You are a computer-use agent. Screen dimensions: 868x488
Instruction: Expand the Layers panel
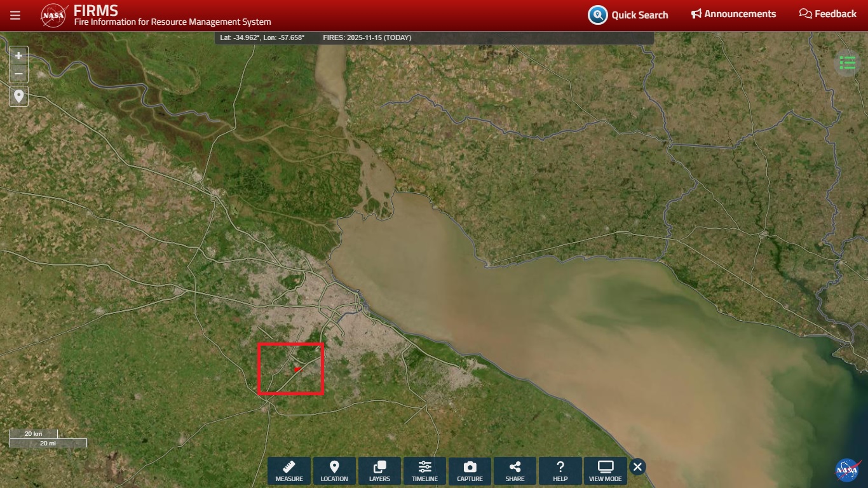[x=379, y=471]
